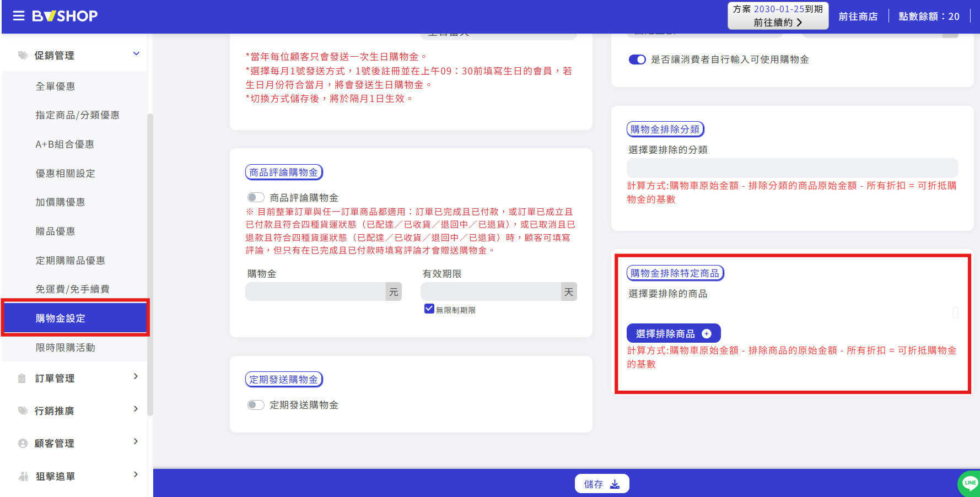
Task: Enable the 定期發送購物金 toggle
Action: click(x=256, y=405)
